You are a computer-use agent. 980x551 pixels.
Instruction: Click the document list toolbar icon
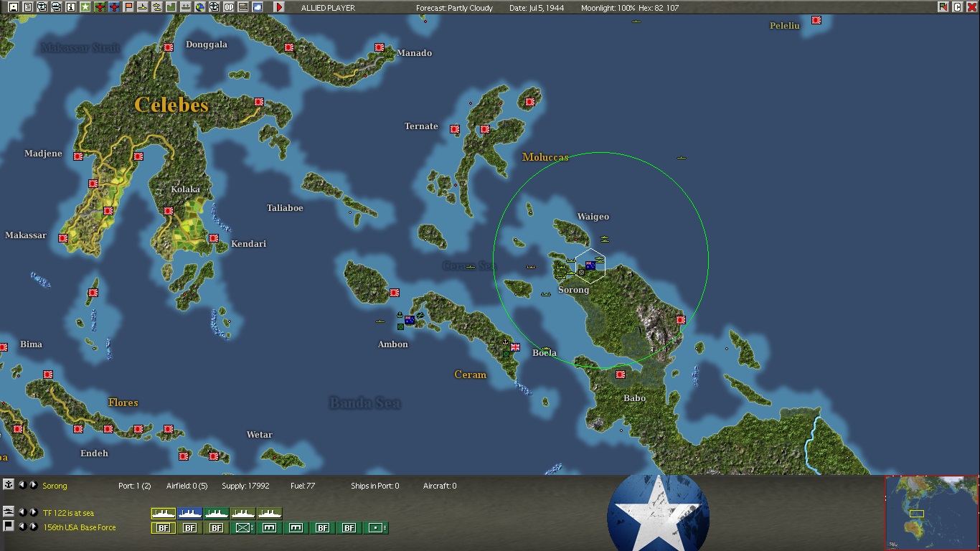point(28,7)
